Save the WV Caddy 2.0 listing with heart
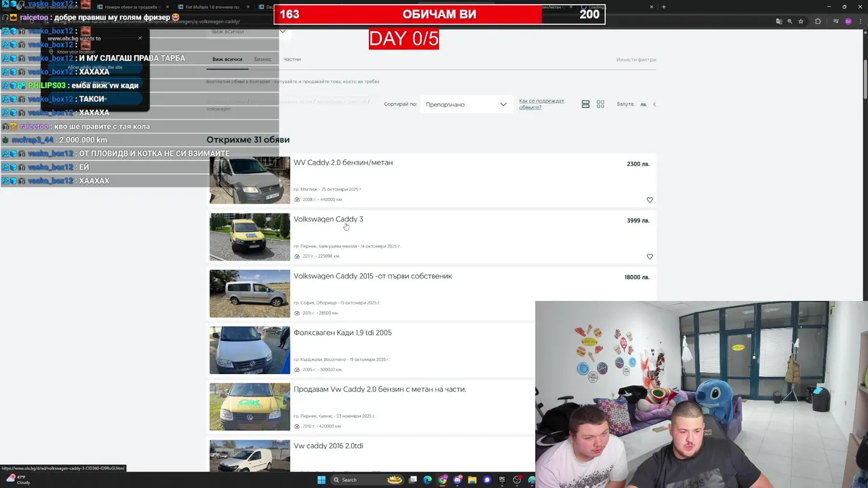Screen dimensions: 868x488 [x=650, y=200]
